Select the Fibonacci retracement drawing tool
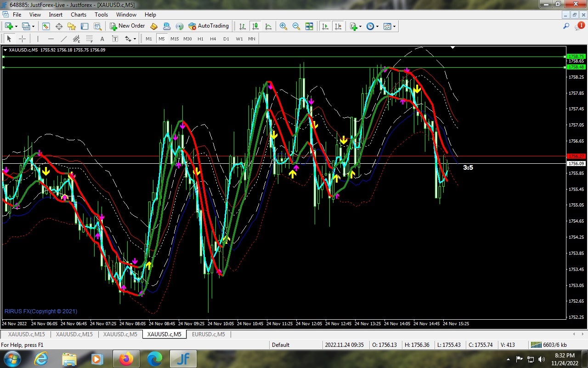 click(89, 39)
